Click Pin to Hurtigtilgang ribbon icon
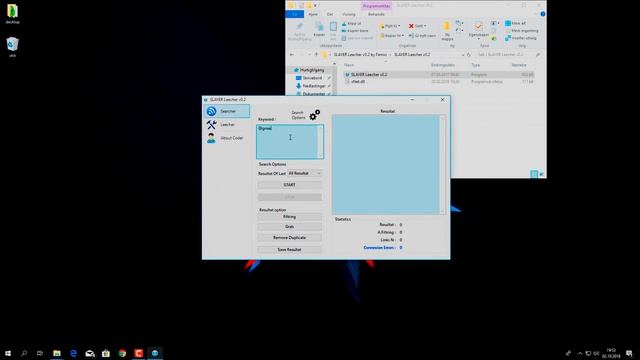 pos(300,31)
